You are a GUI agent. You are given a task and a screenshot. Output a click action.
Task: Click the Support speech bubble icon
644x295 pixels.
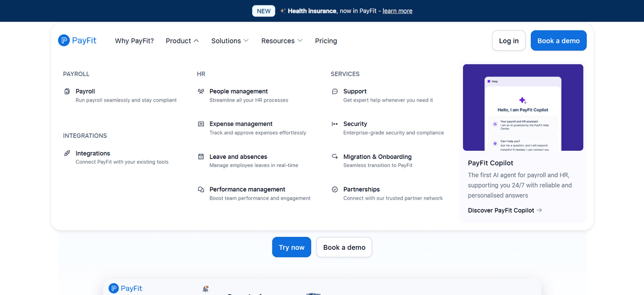tap(335, 91)
